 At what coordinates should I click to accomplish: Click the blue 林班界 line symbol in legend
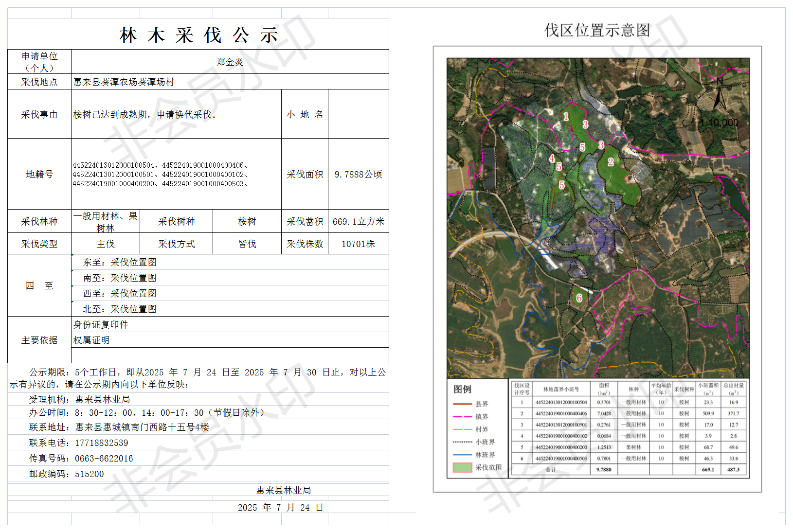pos(462,455)
